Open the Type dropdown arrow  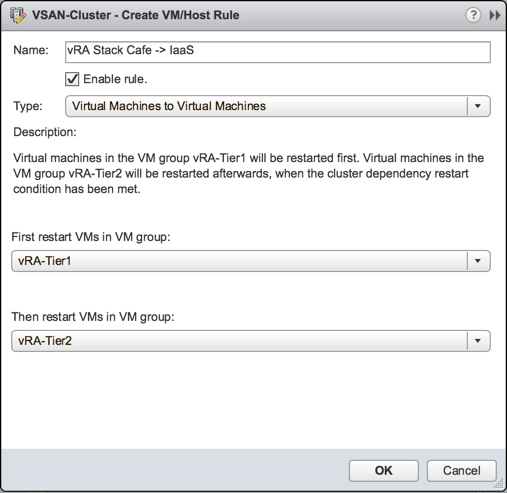coord(478,106)
